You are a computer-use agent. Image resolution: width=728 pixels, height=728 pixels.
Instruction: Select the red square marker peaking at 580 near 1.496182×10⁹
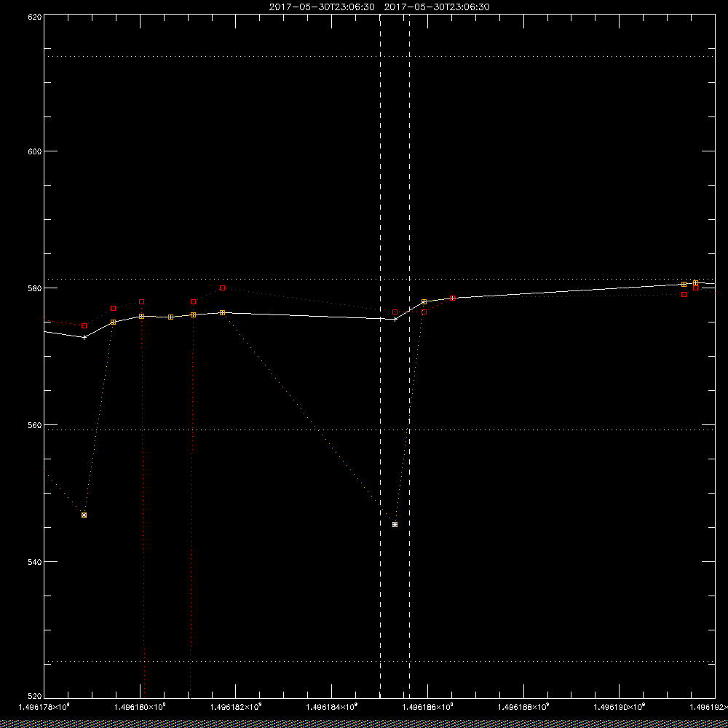click(222, 288)
